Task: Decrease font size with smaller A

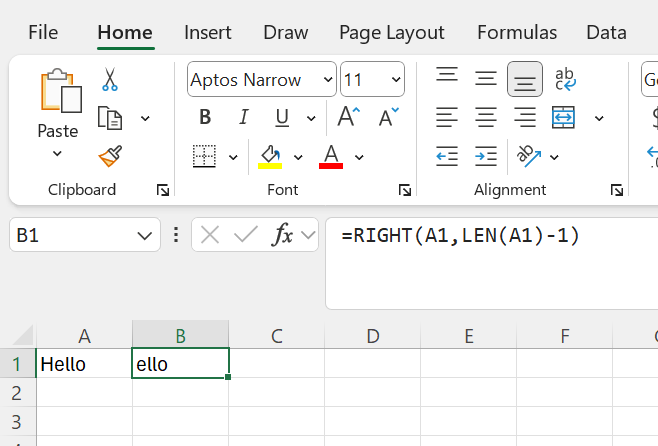Action: [x=389, y=117]
